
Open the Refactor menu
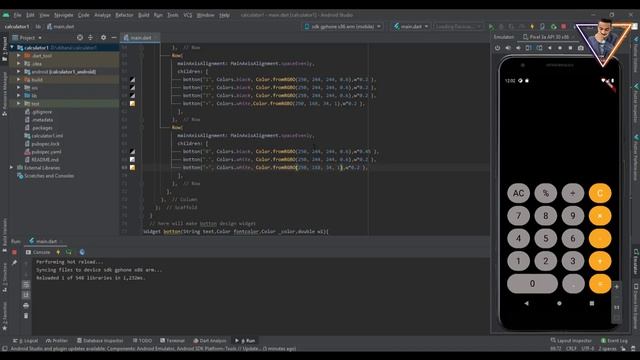click(124, 15)
